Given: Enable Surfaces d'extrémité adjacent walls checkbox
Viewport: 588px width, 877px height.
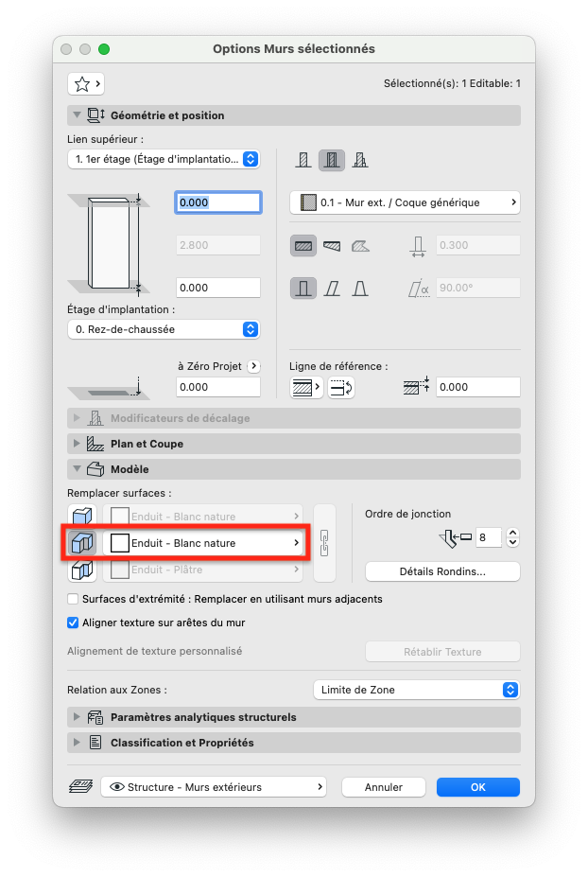Looking at the screenshot, I should click(73, 599).
